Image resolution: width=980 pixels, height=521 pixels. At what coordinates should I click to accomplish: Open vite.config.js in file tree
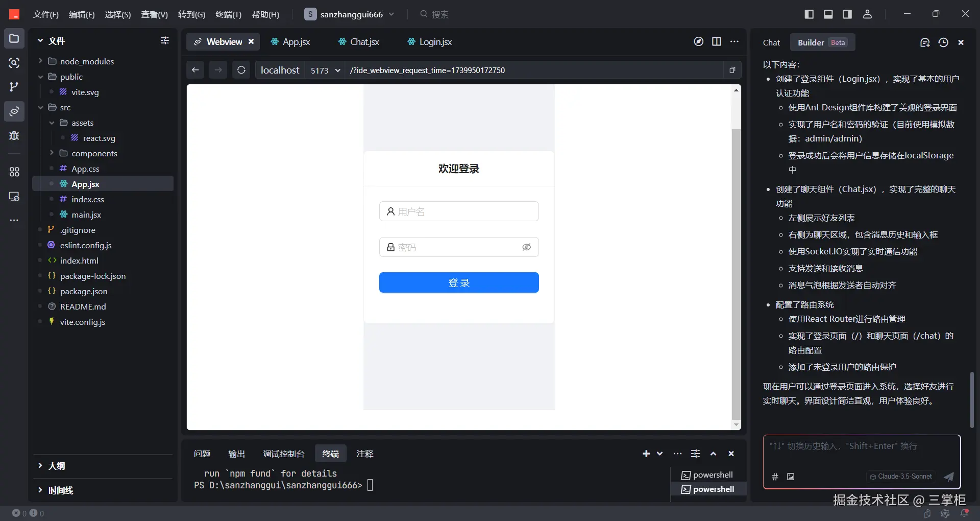(83, 322)
